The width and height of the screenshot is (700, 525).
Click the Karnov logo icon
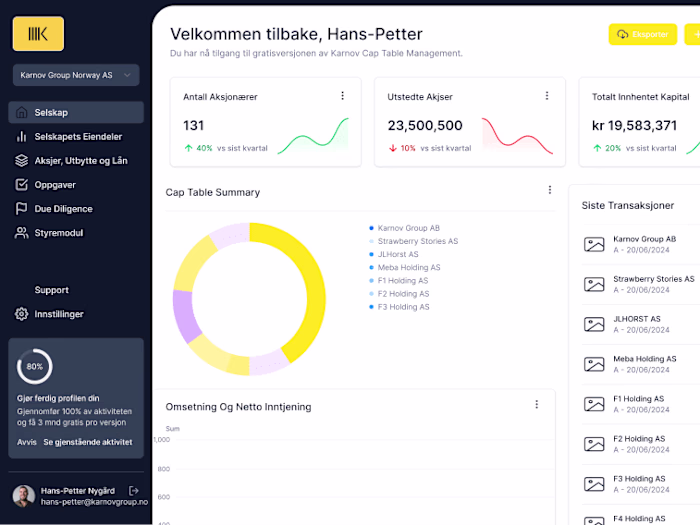pyautogui.click(x=38, y=34)
